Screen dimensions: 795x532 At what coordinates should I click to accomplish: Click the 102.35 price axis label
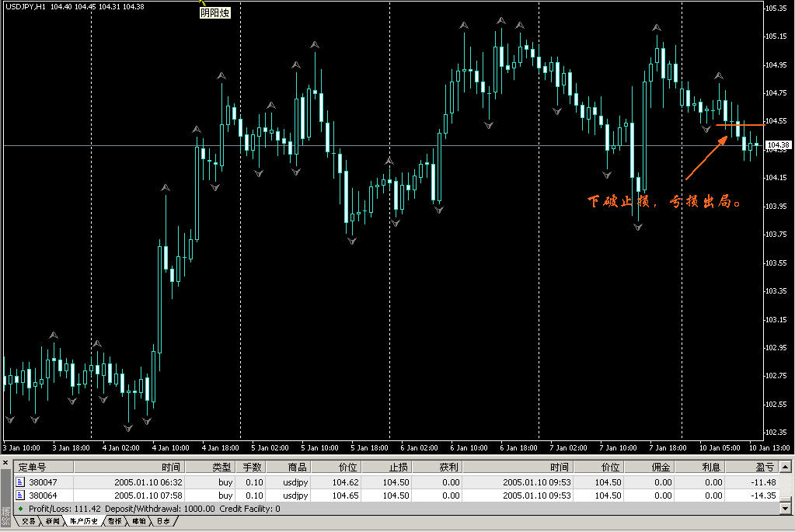coord(776,432)
